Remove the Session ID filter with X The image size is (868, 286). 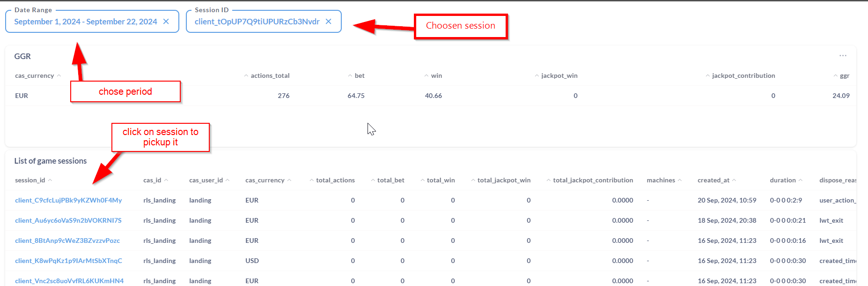pos(329,22)
